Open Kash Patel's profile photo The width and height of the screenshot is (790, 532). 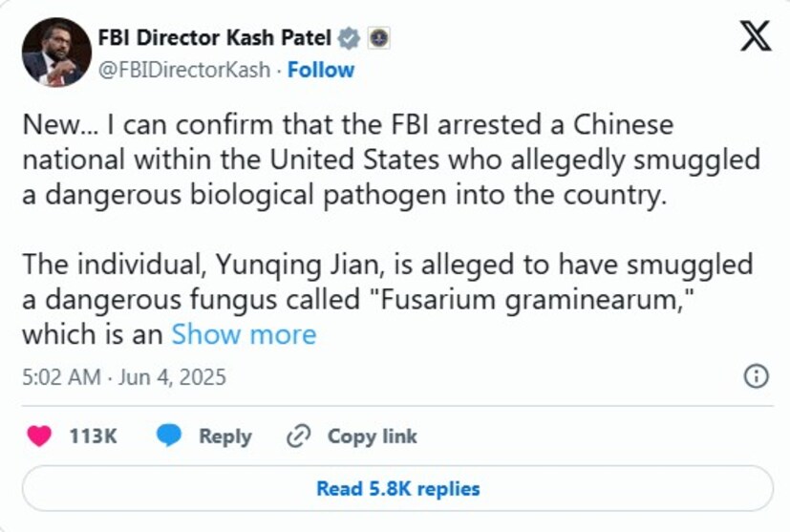(x=53, y=53)
